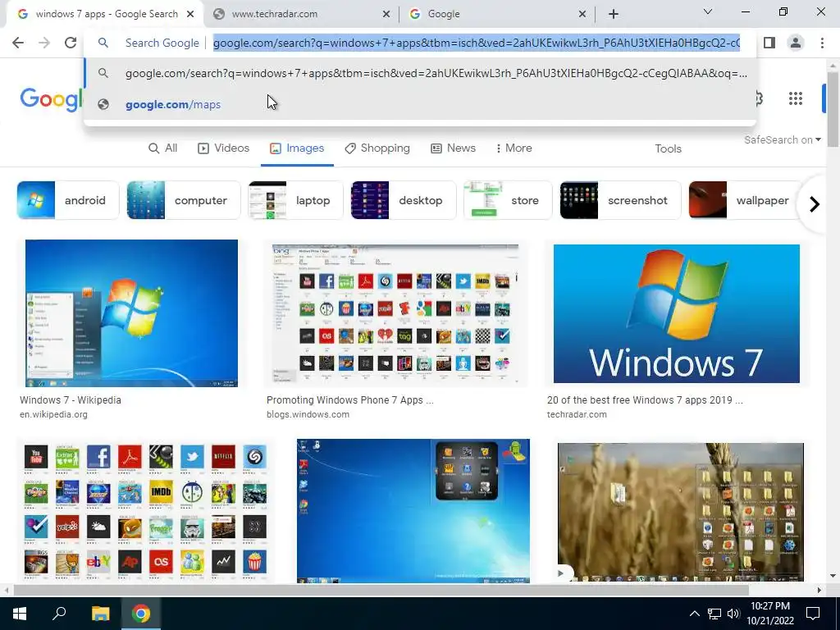
Task: Select the Images results tab
Action: [x=297, y=148]
